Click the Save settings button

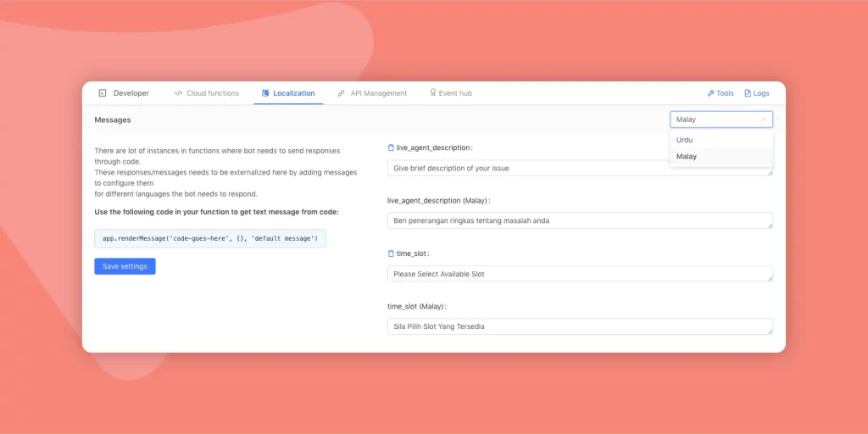tap(125, 266)
